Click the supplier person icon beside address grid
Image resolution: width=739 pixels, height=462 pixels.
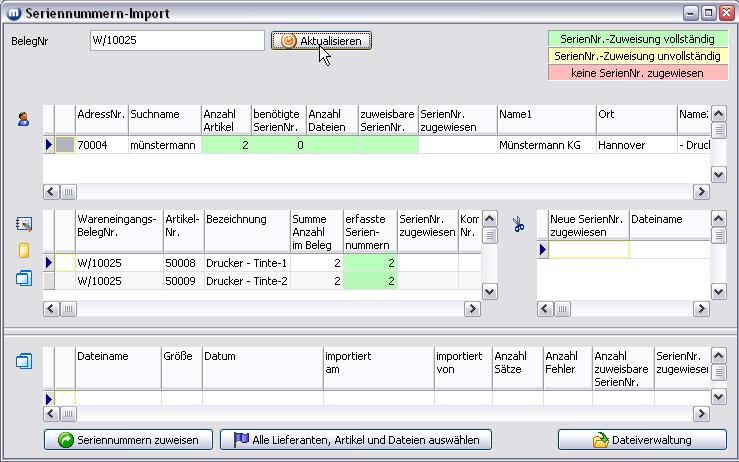click(24, 120)
